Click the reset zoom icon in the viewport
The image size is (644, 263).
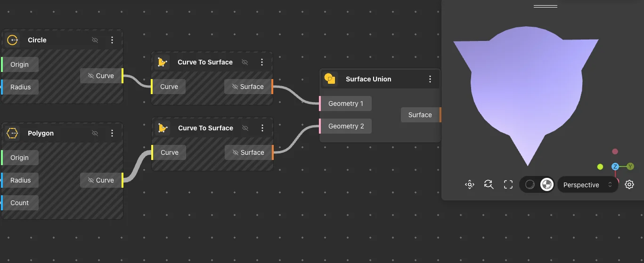489,185
